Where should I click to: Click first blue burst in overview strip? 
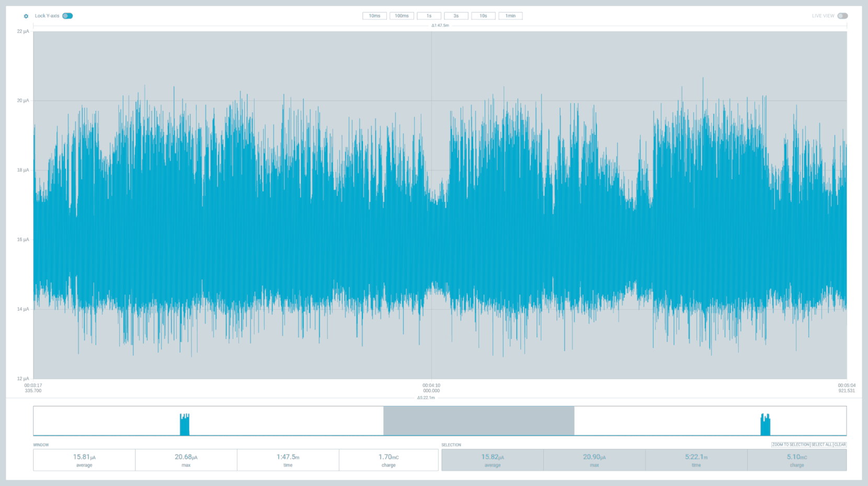[x=185, y=424]
